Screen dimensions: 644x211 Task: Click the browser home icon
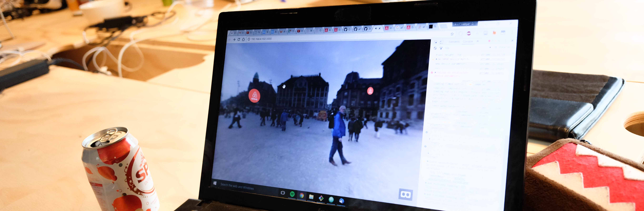coord(243,39)
